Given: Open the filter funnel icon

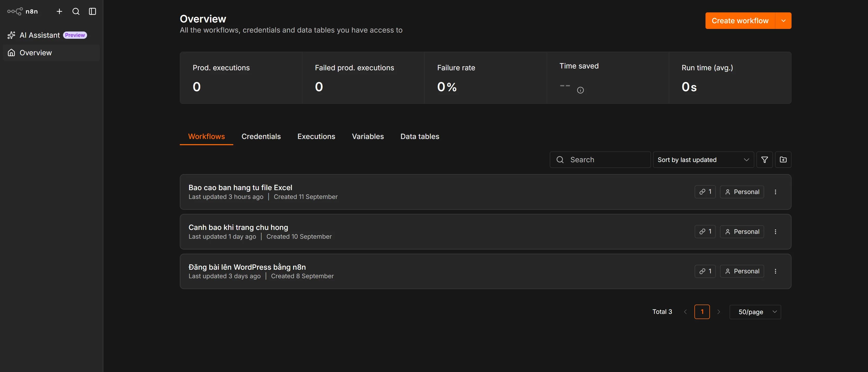Looking at the screenshot, I should (x=764, y=160).
